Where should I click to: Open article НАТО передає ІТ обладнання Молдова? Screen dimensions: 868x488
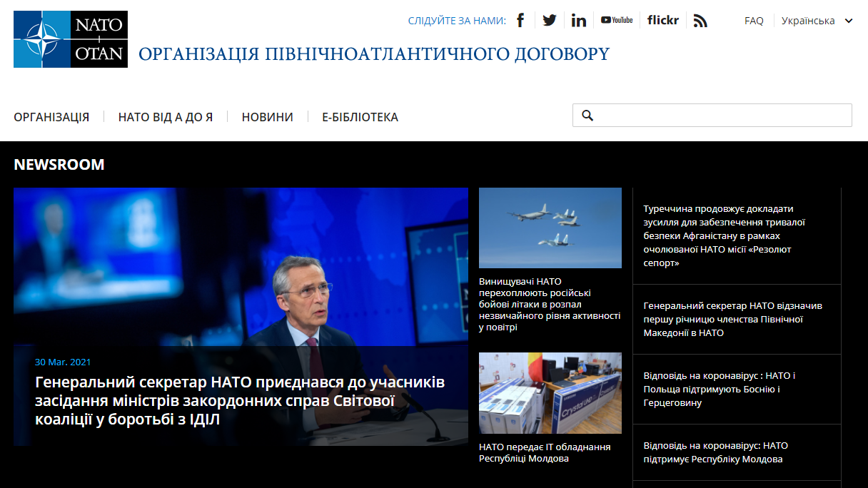545,452
